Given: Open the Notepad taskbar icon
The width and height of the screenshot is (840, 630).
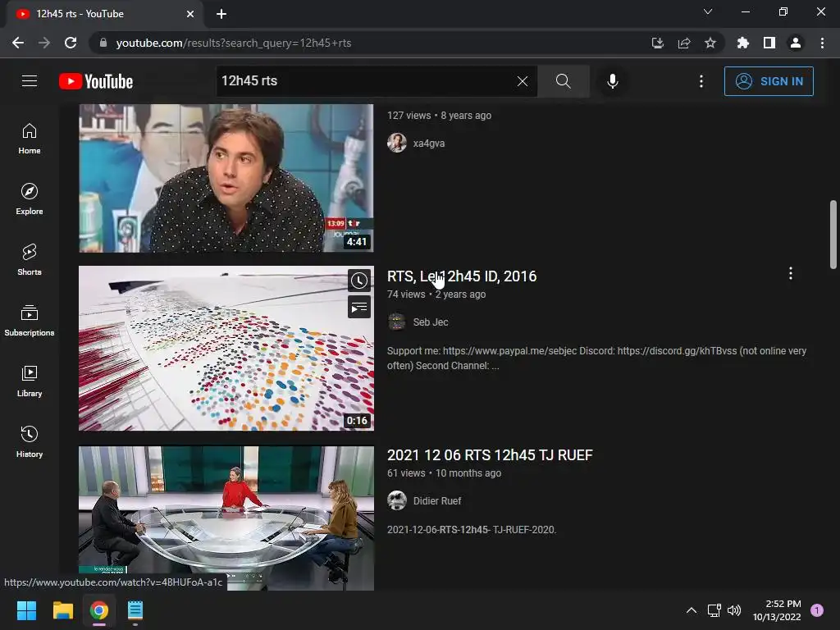Looking at the screenshot, I should coord(135,610).
